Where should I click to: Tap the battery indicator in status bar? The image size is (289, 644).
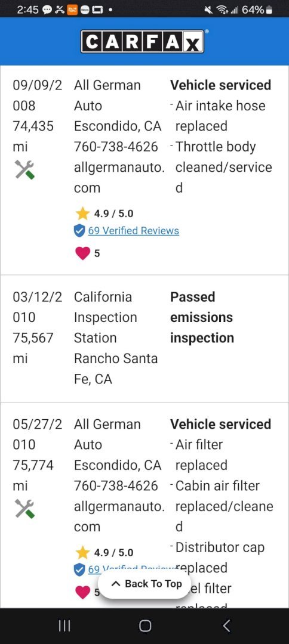(x=269, y=10)
